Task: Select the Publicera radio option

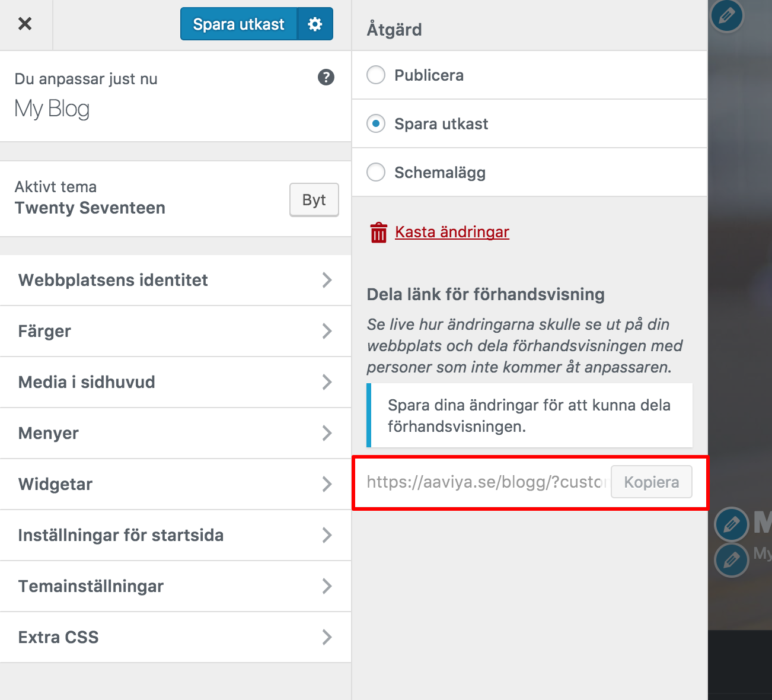Action: point(376,75)
